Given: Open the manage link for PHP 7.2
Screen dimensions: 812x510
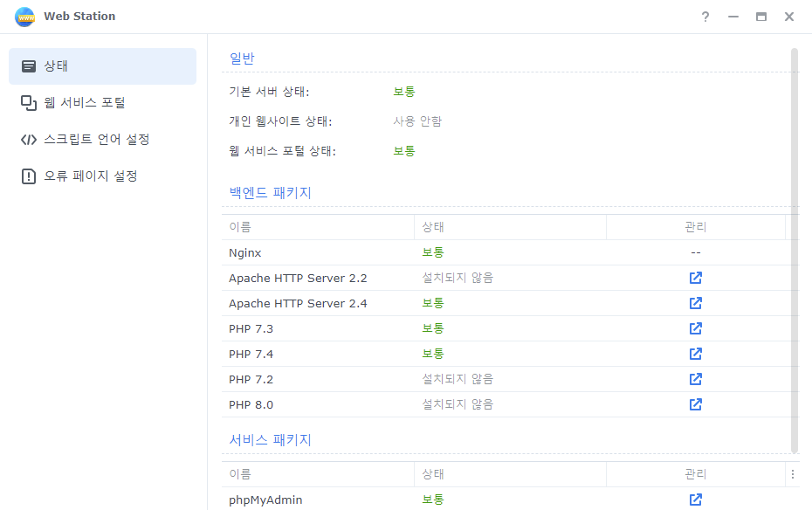Looking at the screenshot, I should point(696,380).
